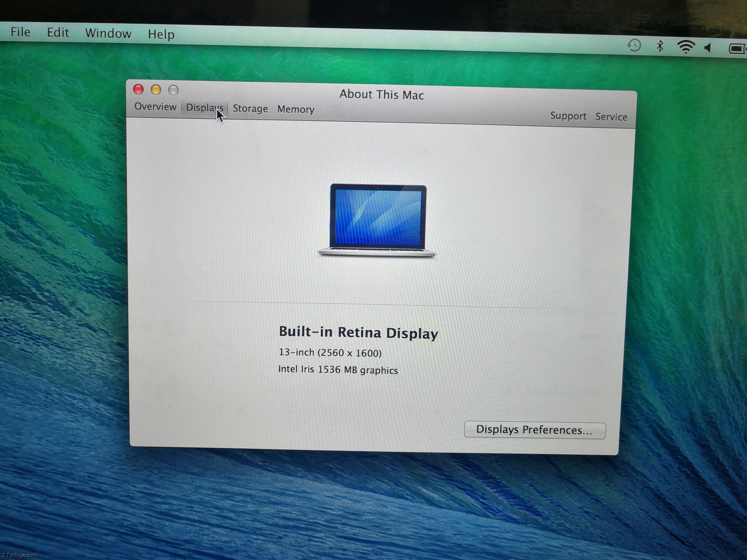
Task: Close the About This Mac window
Action: click(x=138, y=89)
